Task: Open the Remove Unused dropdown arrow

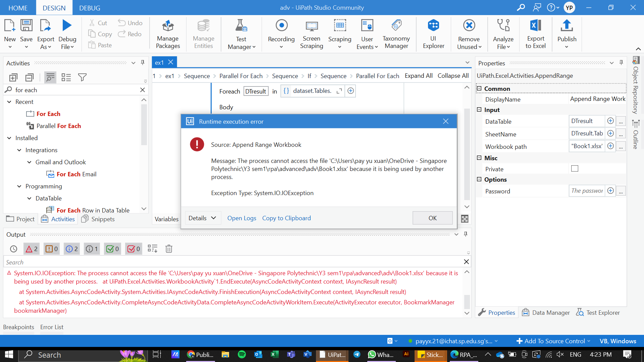Action: tap(480, 47)
